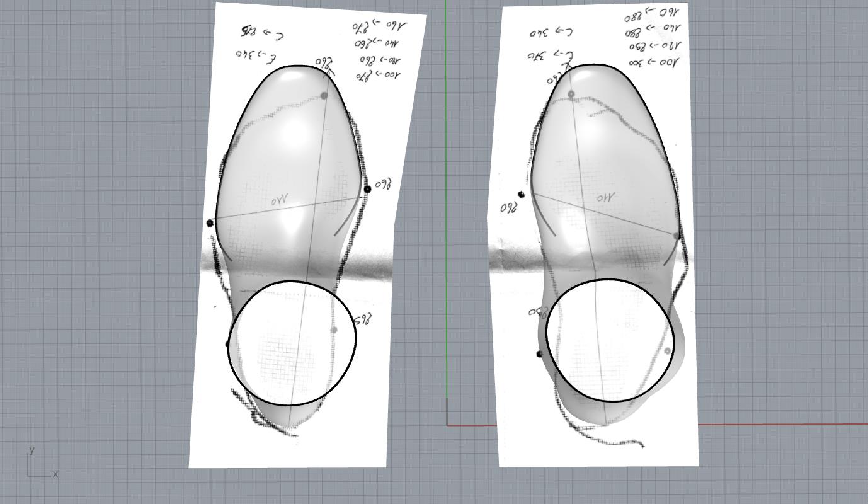Select the black point beside the left foot's 260 label

[367, 189]
